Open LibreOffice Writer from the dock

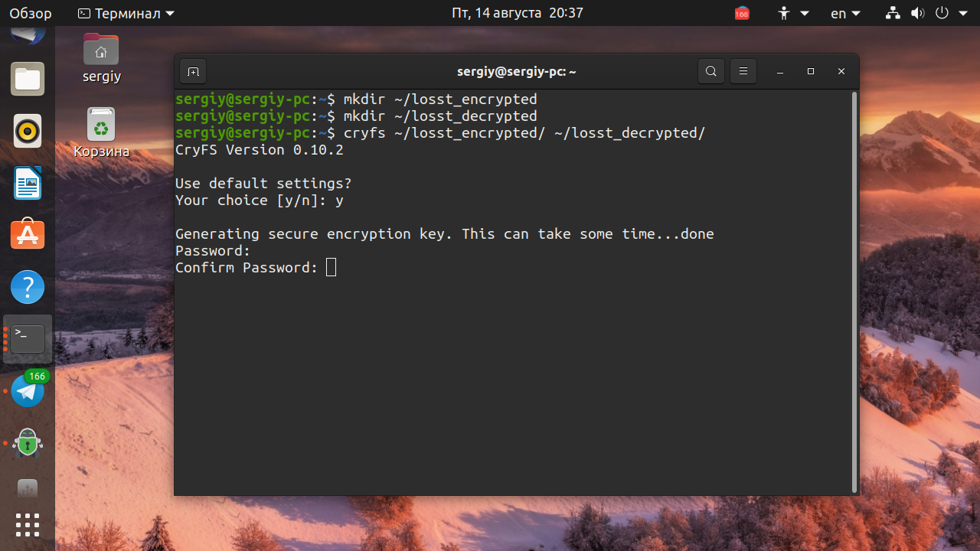tap(28, 183)
